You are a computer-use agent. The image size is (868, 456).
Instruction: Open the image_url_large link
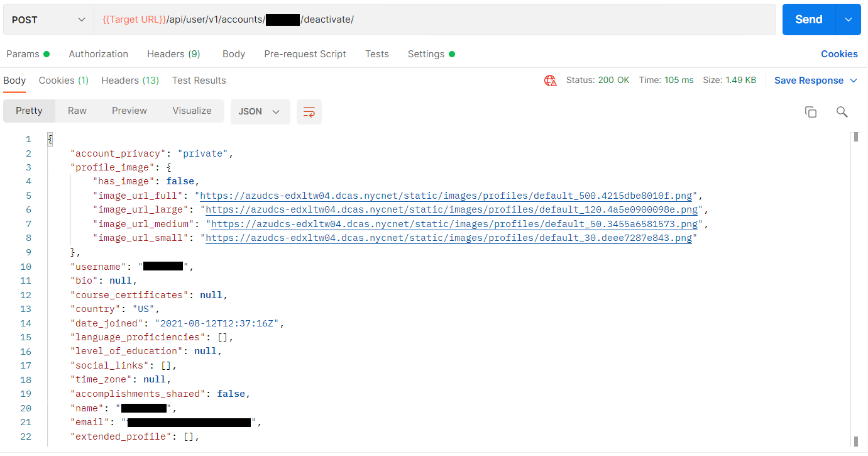[x=452, y=209]
